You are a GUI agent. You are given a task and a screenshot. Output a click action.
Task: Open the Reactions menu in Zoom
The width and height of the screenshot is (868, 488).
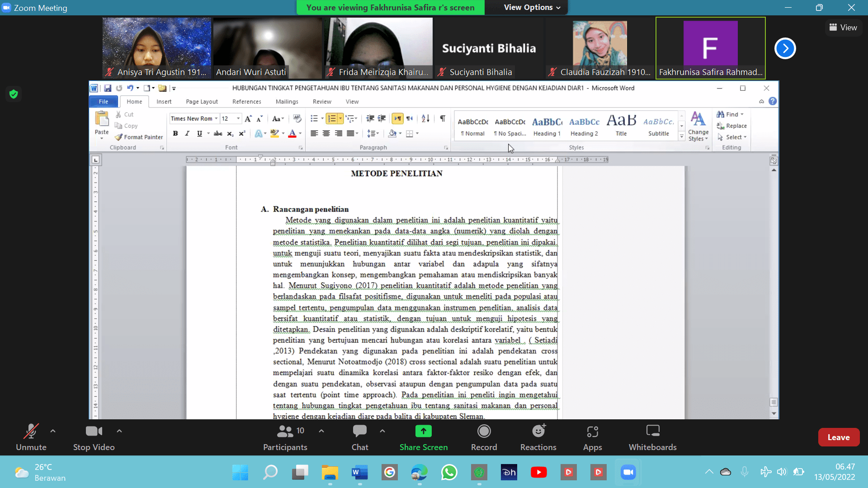coord(538,437)
